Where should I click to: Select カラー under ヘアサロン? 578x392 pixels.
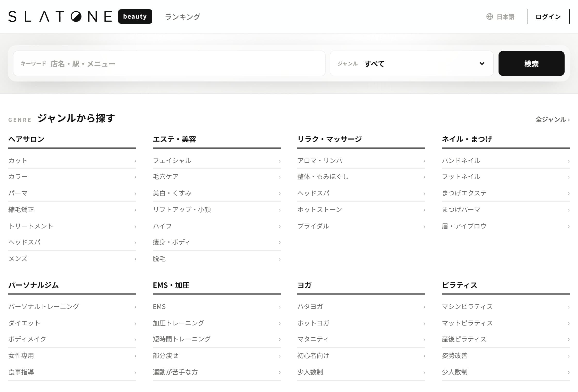click(x=72, y=177)
